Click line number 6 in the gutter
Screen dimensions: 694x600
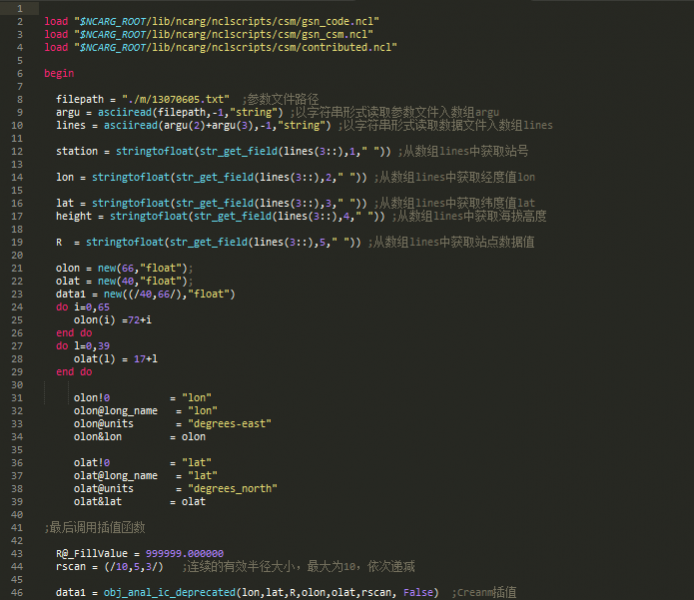(x=19, y=73)
